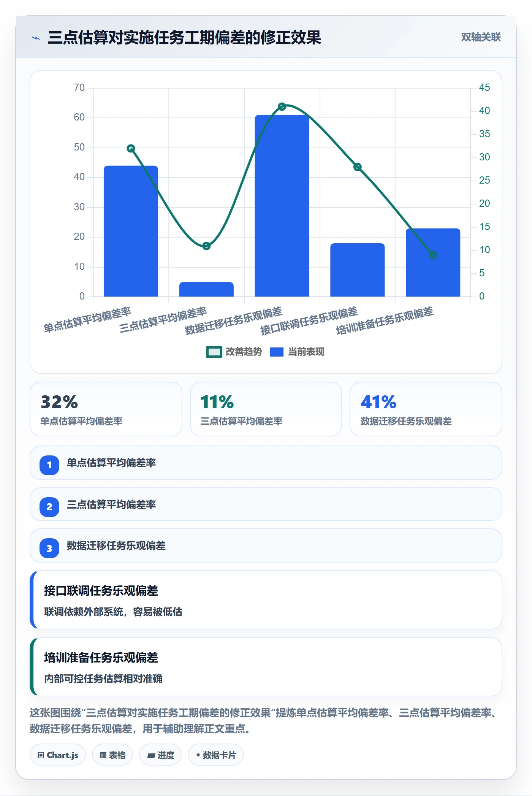Viewport: 532px width, 796px height.
Task: Click the 培训准备任务乐观偏差 bar
Action: [x=433, y=262]
